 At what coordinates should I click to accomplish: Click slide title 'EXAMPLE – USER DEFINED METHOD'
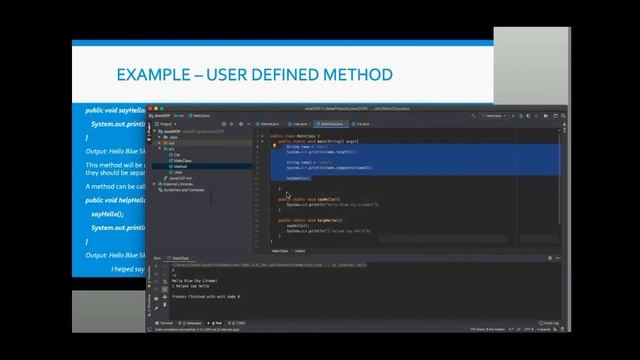point(255,75)
